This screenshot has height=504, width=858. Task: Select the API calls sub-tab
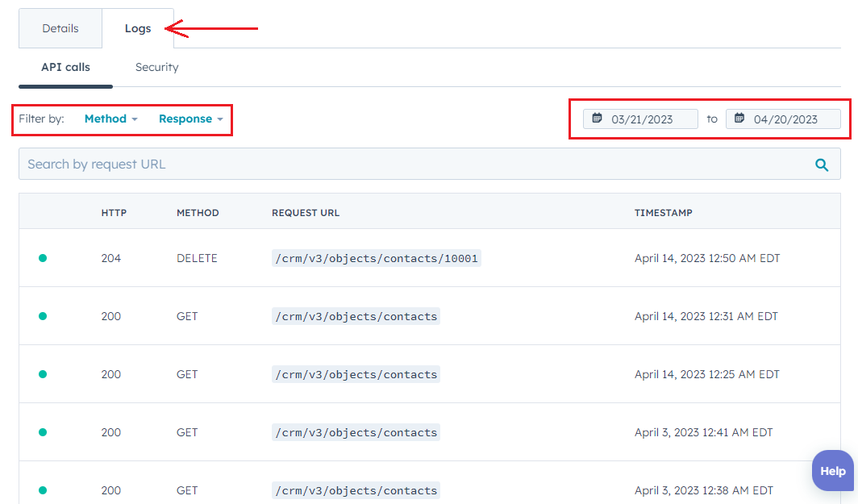65,67
